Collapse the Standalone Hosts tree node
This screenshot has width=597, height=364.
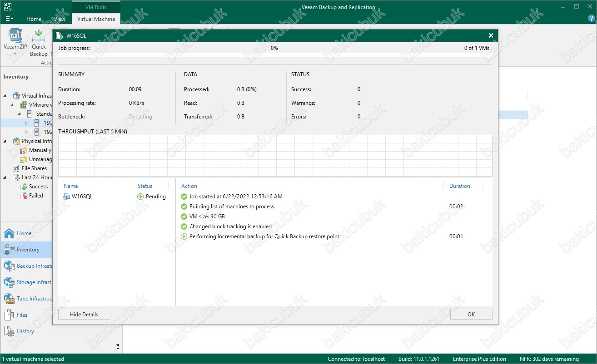[20, 114]
